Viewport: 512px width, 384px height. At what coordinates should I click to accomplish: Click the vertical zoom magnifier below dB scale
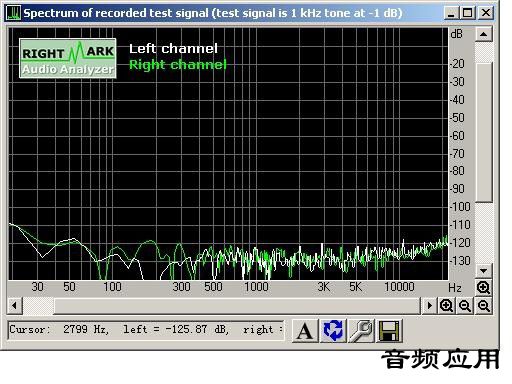point(483,288)
